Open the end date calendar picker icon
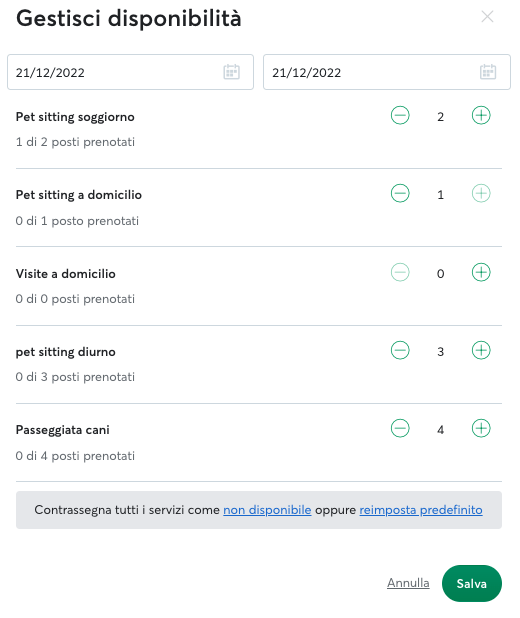Viewport: 520px width, 618px height. pos(488,72)
